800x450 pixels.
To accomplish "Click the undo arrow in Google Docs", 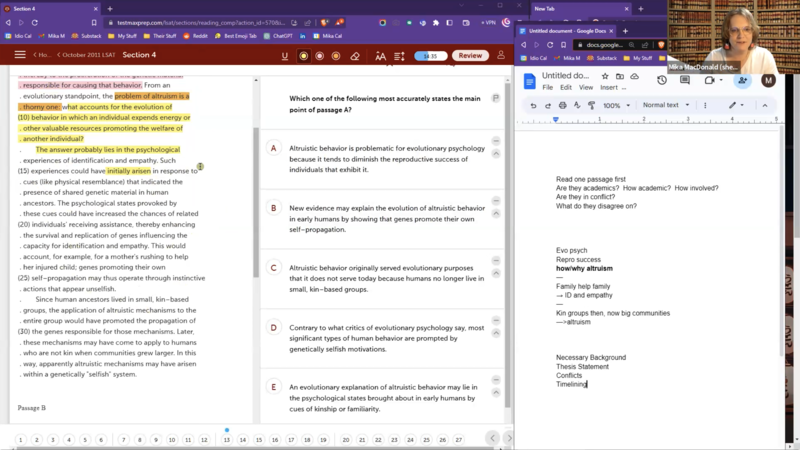I will coord(533,105).
